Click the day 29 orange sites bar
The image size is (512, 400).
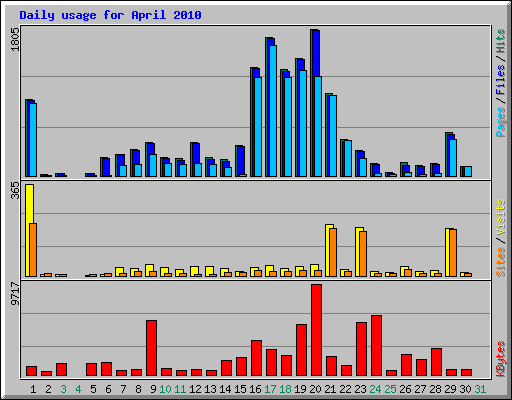point(453,253)
